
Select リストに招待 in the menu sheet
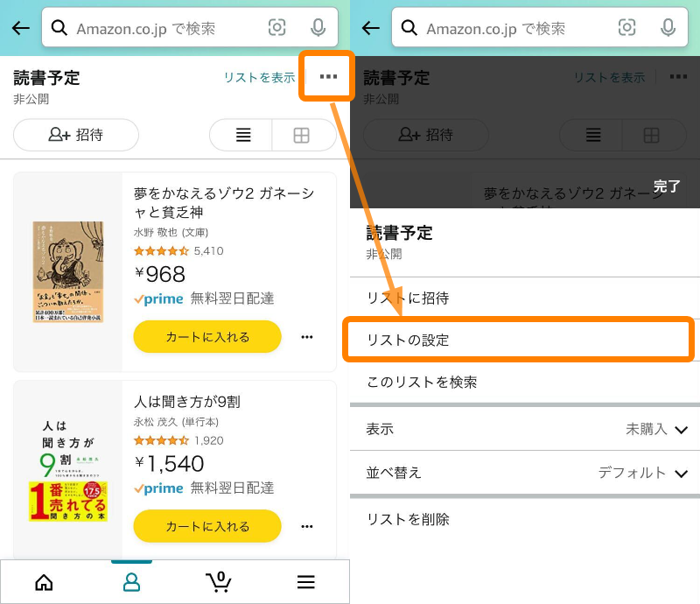coord(525,298)
